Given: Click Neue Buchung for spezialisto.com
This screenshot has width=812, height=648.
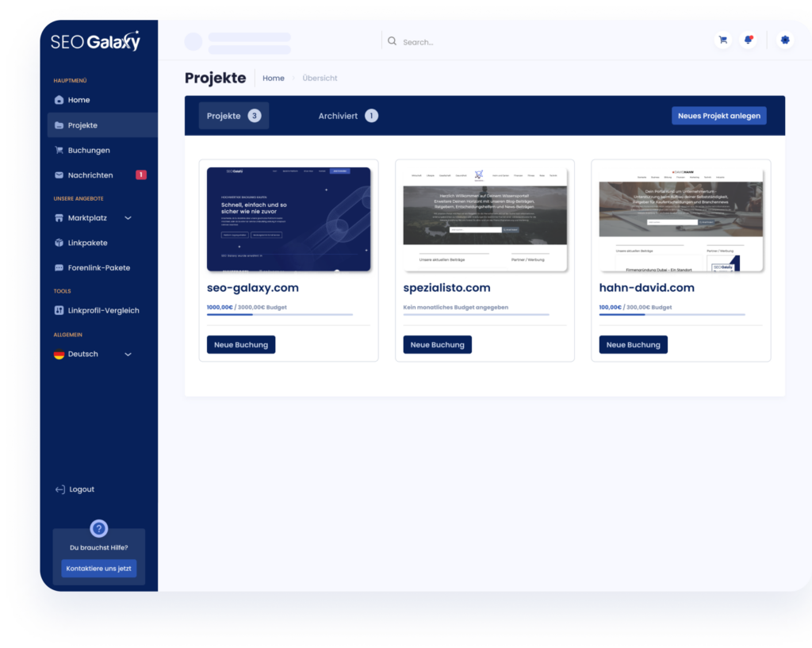Looking at the screenshot, I should (x=437, y=345).
